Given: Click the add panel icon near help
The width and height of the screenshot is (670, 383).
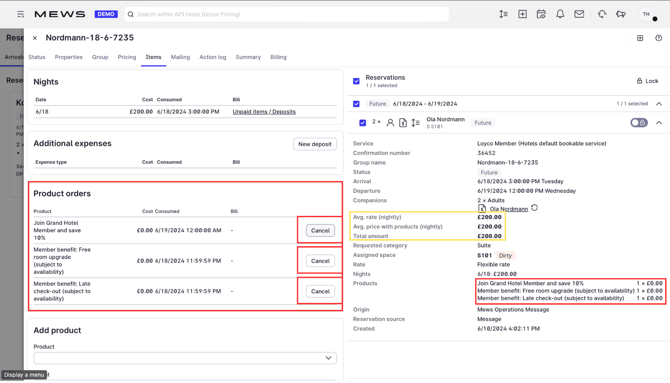Looking at the screenshot, I should [x=640, y=38].
